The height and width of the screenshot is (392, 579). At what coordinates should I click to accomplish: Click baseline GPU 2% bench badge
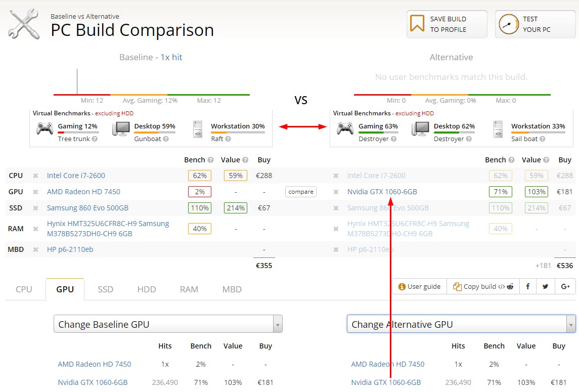point(200,192)
